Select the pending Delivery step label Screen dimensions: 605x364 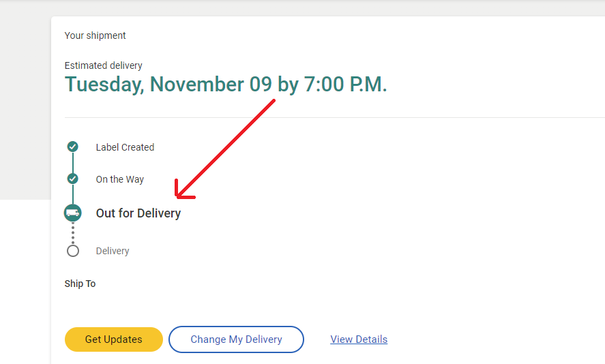pyautogui.click(x=113, y=251)
